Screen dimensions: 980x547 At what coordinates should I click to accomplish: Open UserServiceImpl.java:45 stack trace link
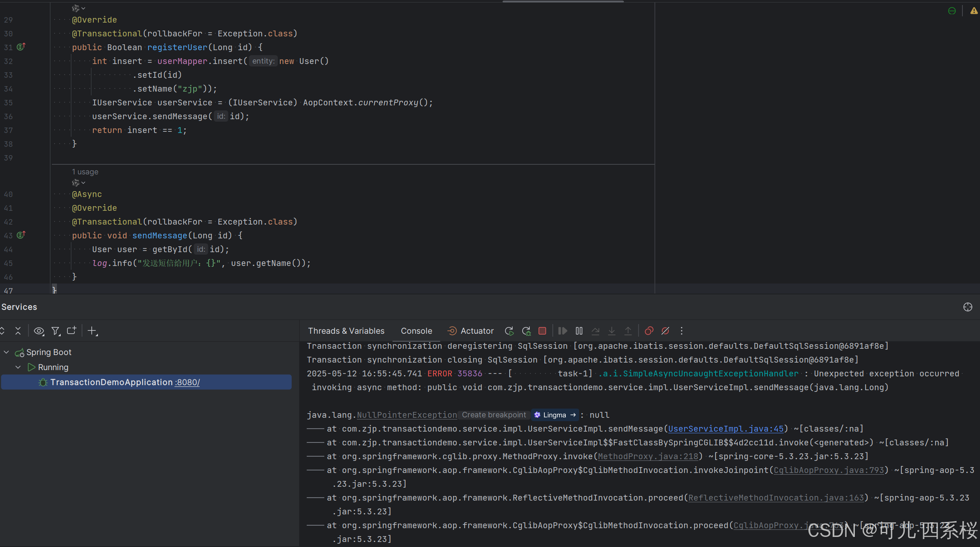[726, 429]
